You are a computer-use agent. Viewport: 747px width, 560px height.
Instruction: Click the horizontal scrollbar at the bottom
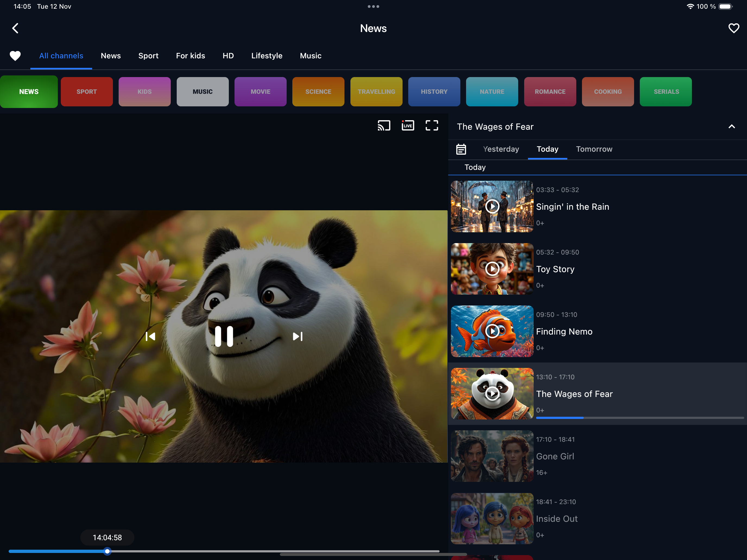click(x=373, y=554)
